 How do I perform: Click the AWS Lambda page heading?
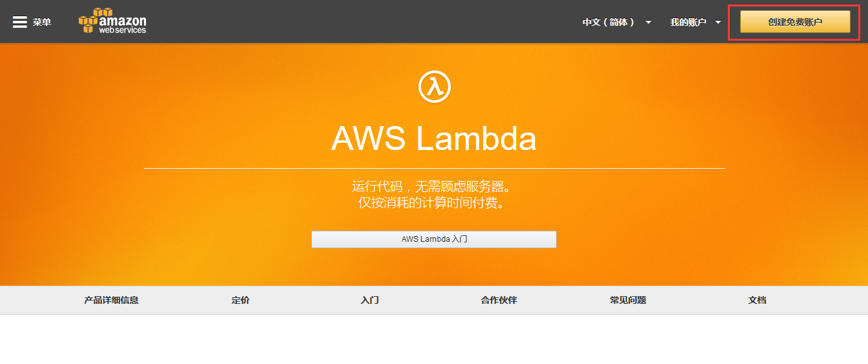tap(433, 138)
